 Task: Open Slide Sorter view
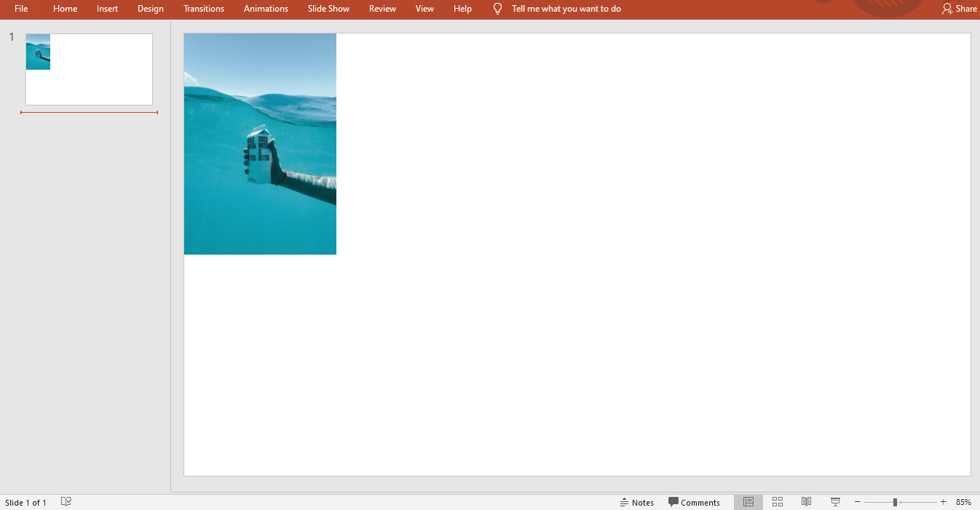pyautogui.click(x=777, y=502)
